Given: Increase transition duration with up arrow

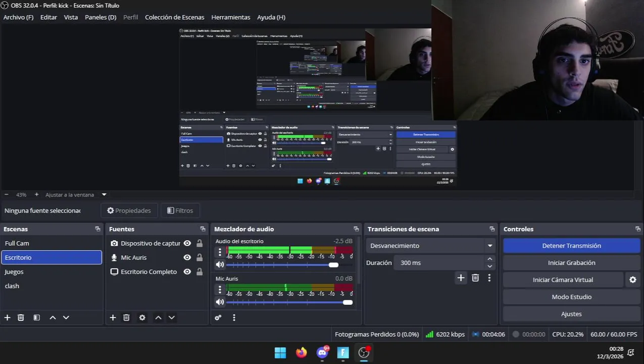Looking at the screenshot, I should point(489,259).
